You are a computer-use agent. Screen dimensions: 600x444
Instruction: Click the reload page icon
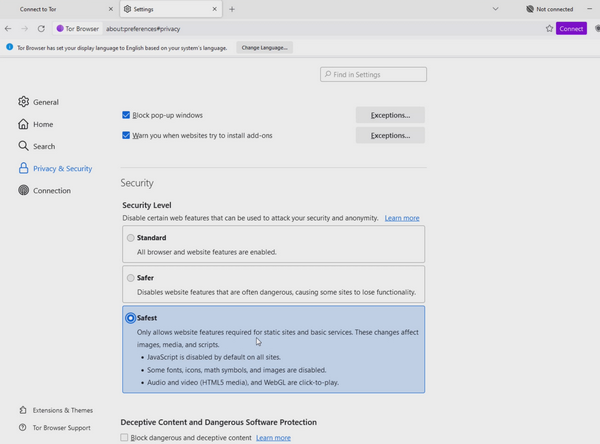coord(41,29)
